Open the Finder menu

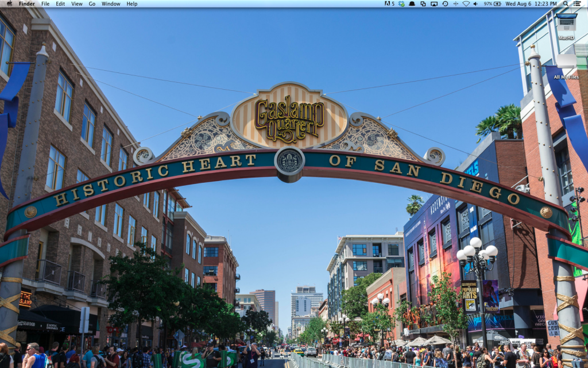[26, 4]
